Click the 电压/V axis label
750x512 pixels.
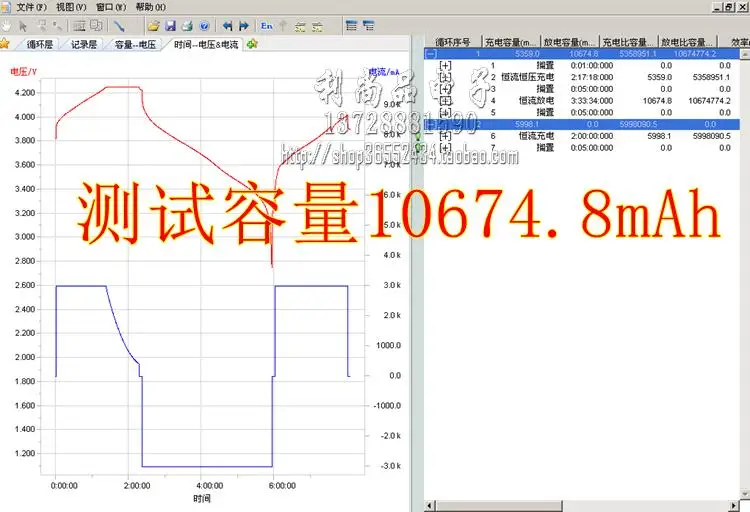24,72
